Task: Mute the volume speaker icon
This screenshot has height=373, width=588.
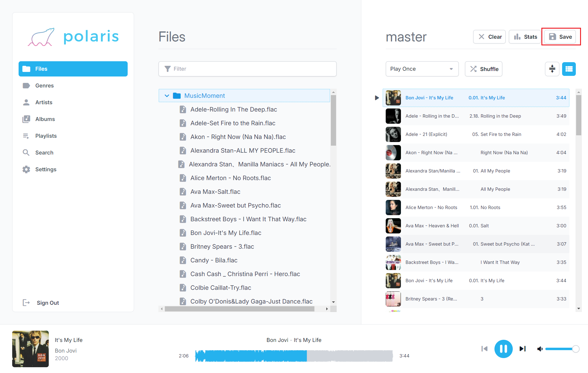Action: click(x=540, y=349)
